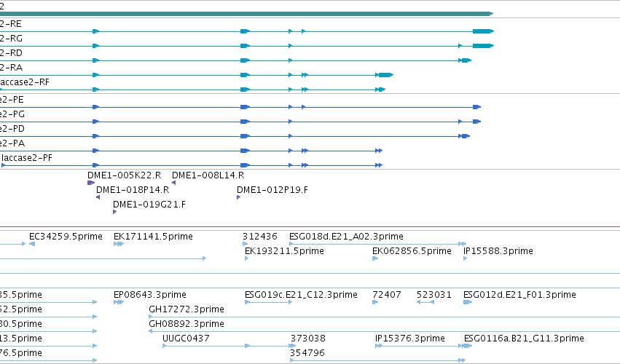Screen dimensions: 620x364
Task: Select the DME1-005K22.R feature label
Action: coord(124,175)
